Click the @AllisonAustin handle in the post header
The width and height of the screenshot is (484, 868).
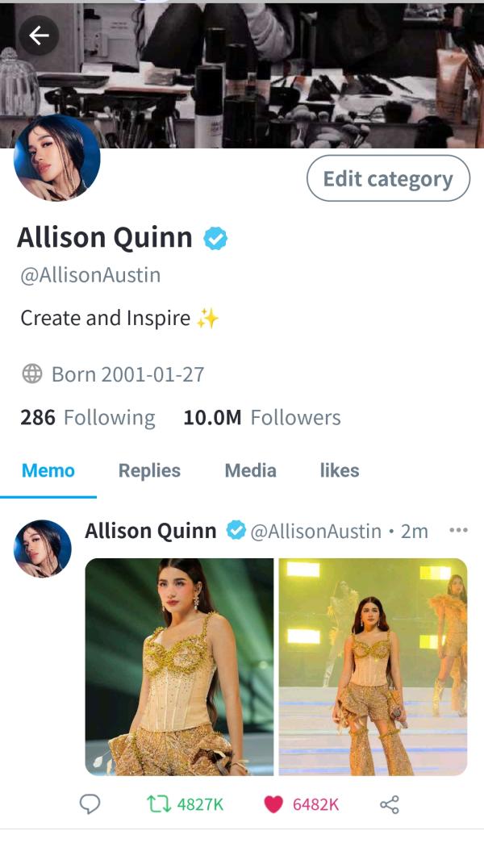(x=315, y=532)
